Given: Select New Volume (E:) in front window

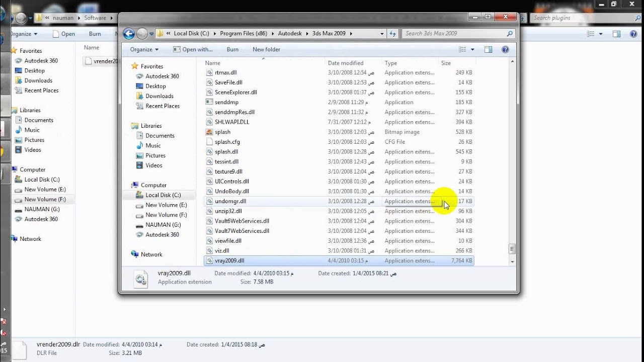Looking at the screenshot, I should pos(166,205).
